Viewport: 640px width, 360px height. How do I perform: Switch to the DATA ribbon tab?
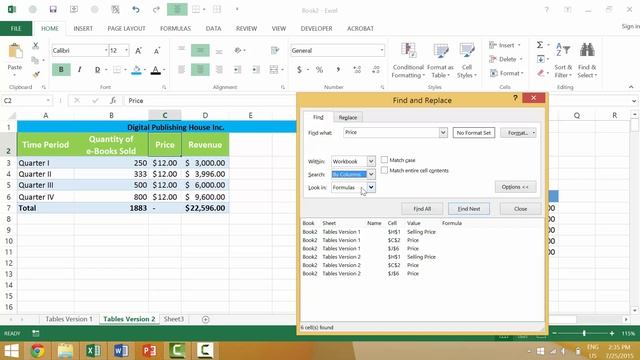(x=213, y=29)
